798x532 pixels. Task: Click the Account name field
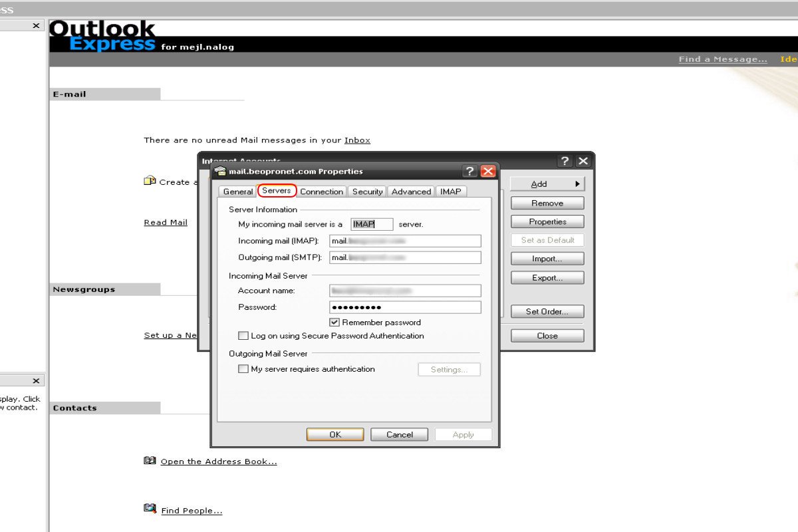[405, 291]
